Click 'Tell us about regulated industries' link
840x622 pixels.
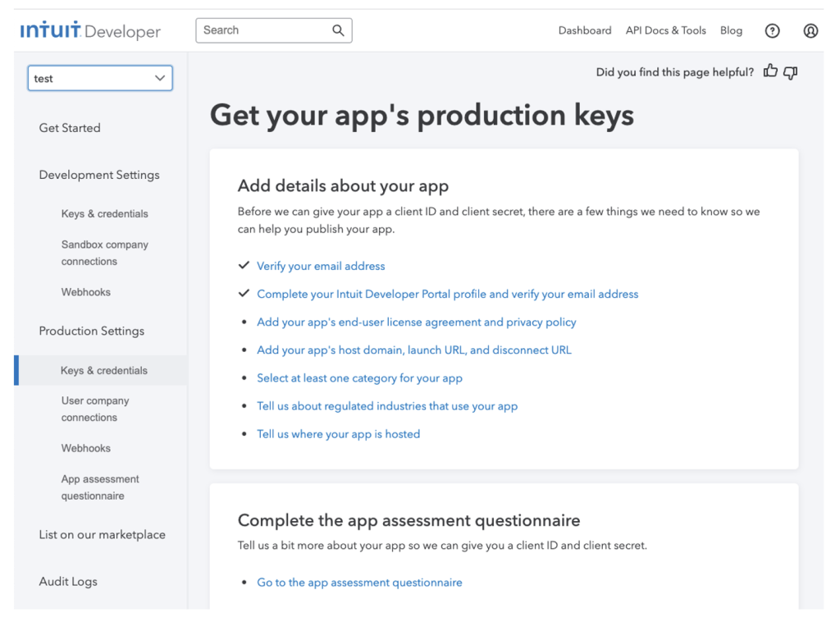point(387,406)
